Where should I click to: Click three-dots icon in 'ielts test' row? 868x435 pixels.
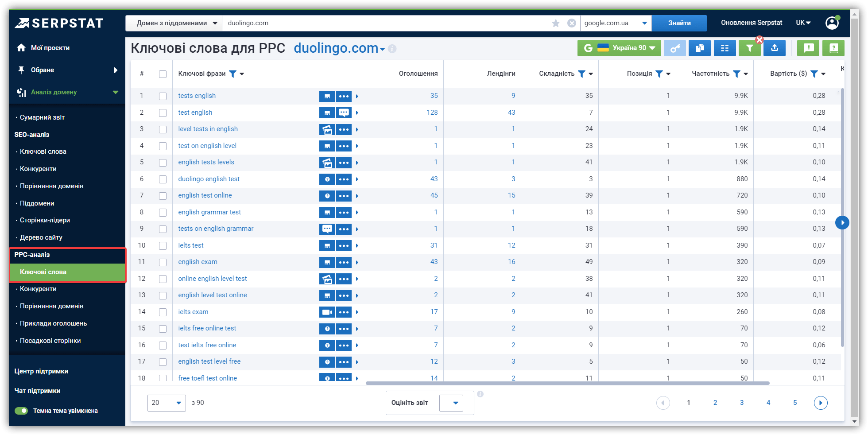tap(344, 245)
